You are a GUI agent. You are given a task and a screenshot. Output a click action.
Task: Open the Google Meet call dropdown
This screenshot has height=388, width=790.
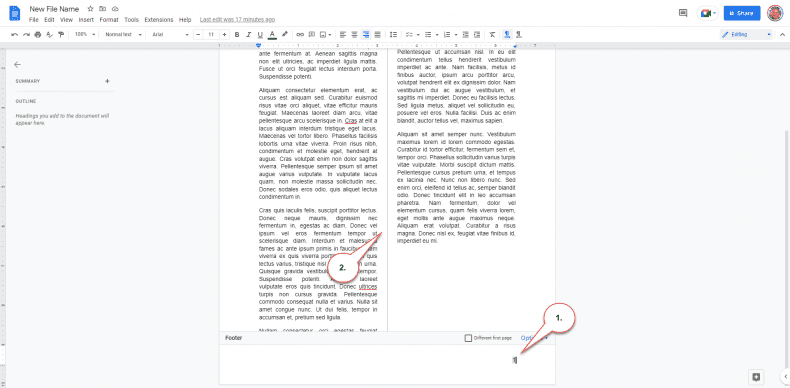click(x=707, y=14)
